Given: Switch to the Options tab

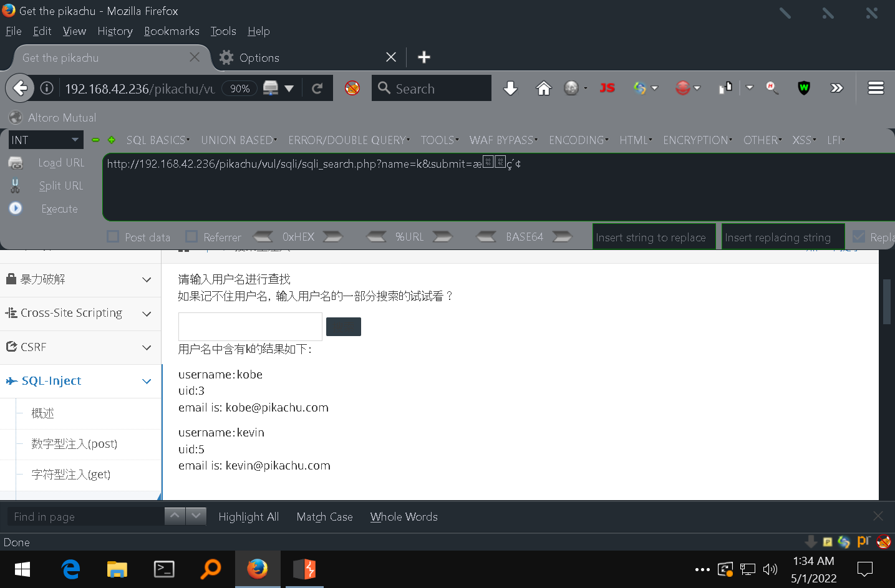Looking at the screenshot, I should (258, 57).
